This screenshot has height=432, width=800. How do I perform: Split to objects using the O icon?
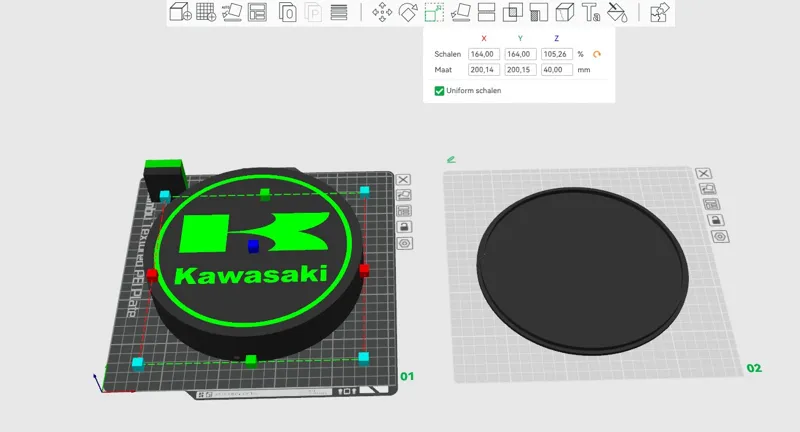(288, 12)
